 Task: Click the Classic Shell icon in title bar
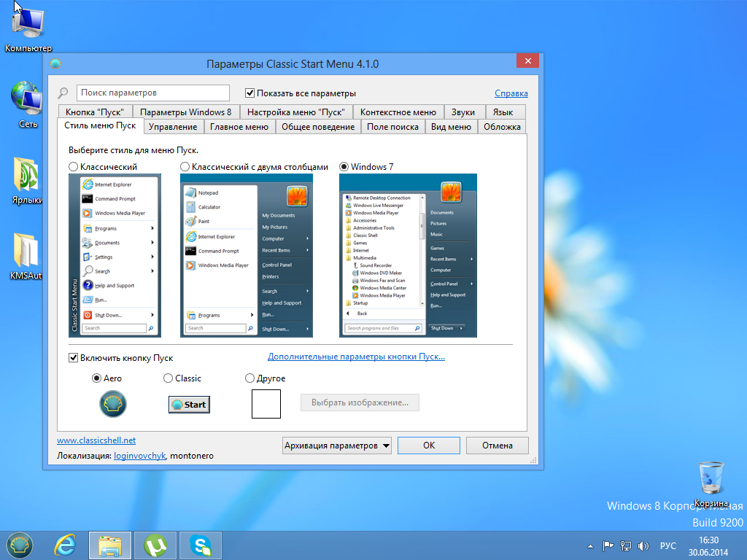coord(55,63)
